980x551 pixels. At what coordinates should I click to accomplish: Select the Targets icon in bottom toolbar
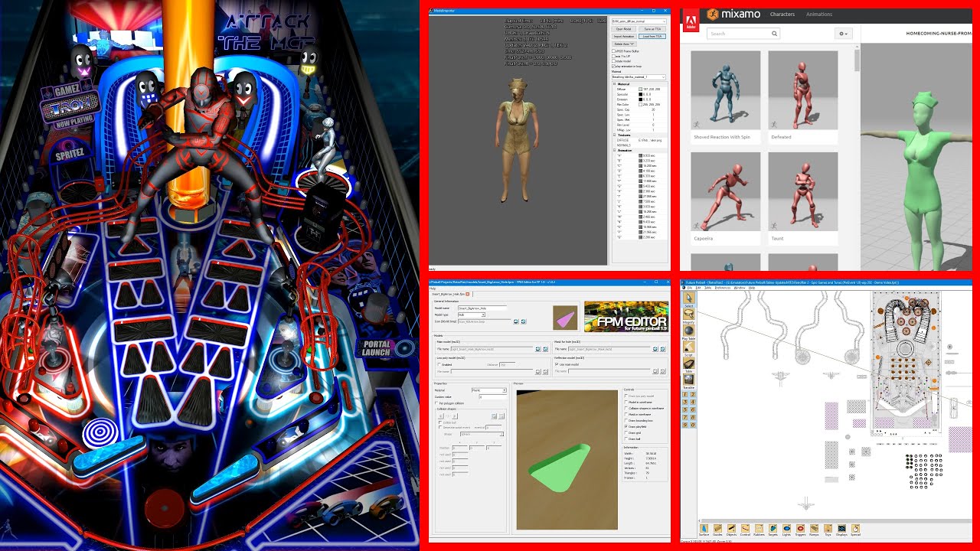pyautogui.click(x=773, y=528)
